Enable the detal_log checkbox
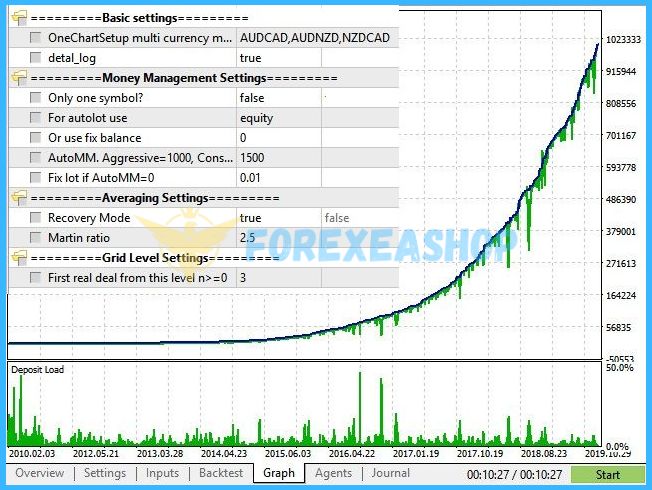652x490 pixels. pyautogui.click(x=36, y=58)
